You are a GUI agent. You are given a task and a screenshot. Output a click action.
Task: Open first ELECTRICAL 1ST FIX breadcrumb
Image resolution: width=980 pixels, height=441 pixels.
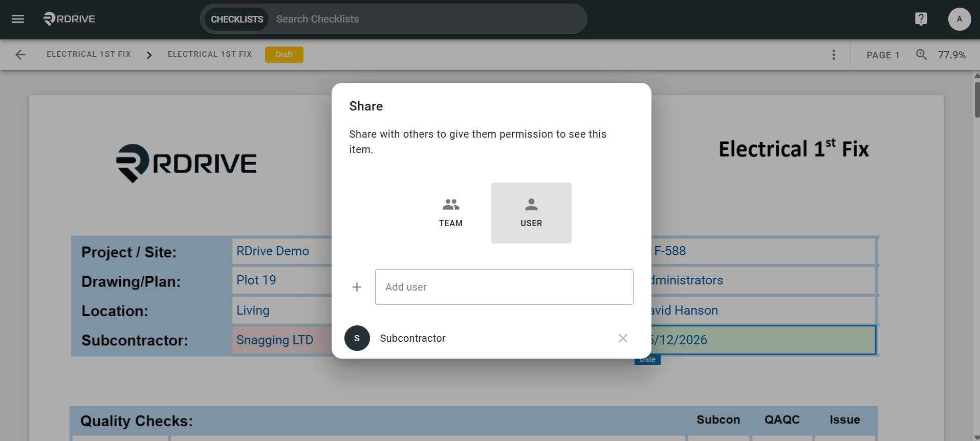pyautogui.click(x=89, y=54)
